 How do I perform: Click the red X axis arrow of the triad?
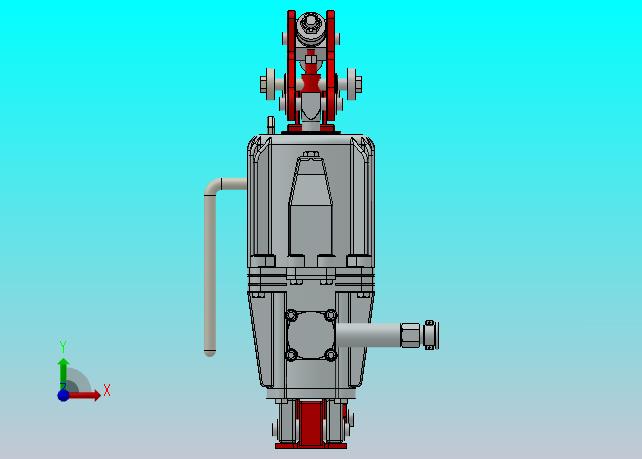(x=84, y=395)
